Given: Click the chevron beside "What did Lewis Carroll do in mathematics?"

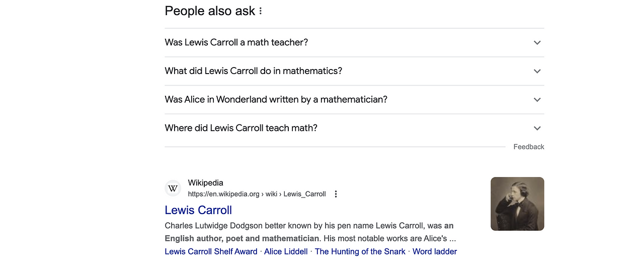Looking at the screenshot, I should point(537,71).
